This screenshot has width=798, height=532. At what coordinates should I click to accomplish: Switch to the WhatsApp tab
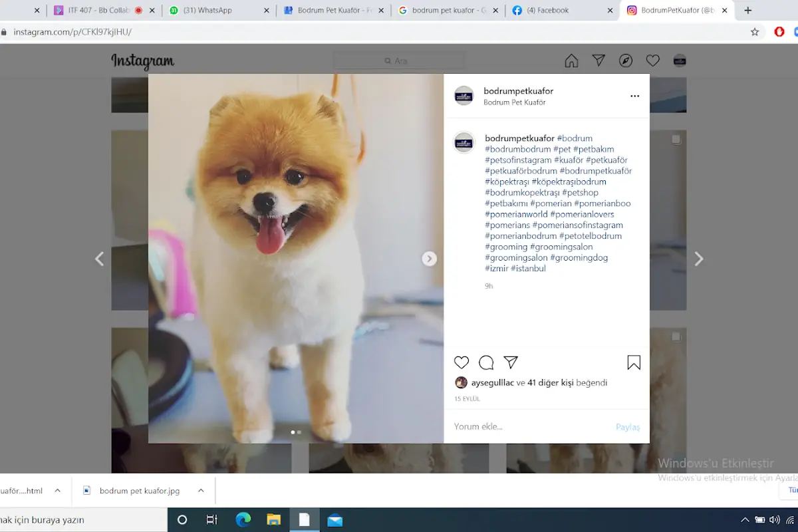pos(219,11)
